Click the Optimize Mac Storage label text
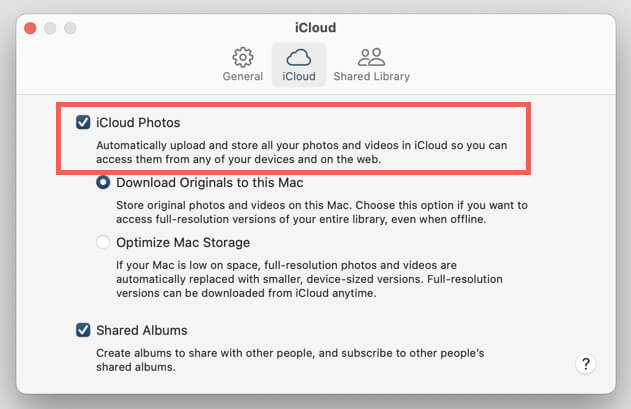Screen dimensions: 631x409 coord(183,242)
